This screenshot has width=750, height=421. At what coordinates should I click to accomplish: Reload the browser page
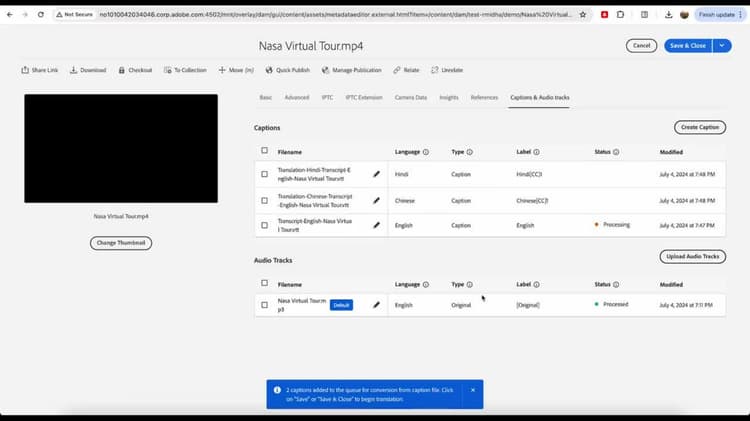(x=41, y=14)
